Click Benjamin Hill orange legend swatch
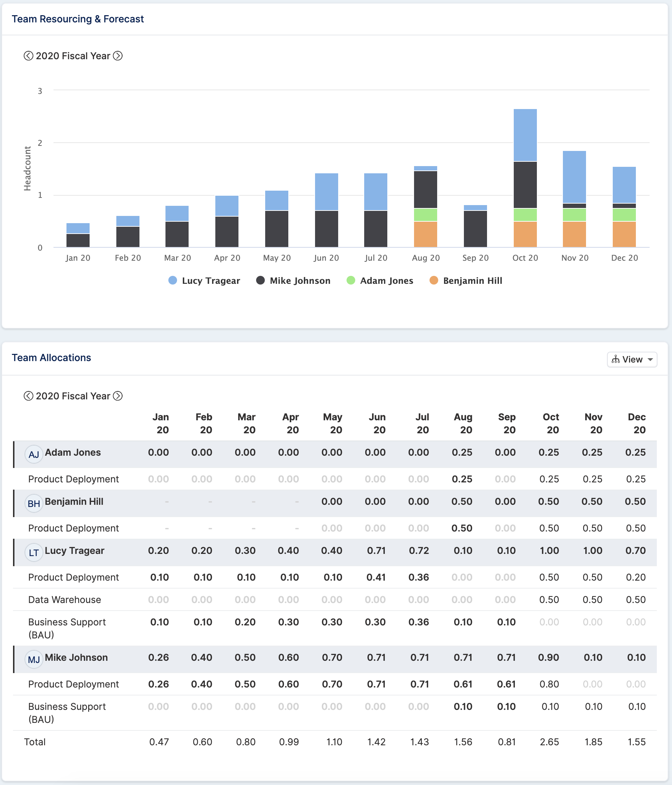 tap(434, 280)
